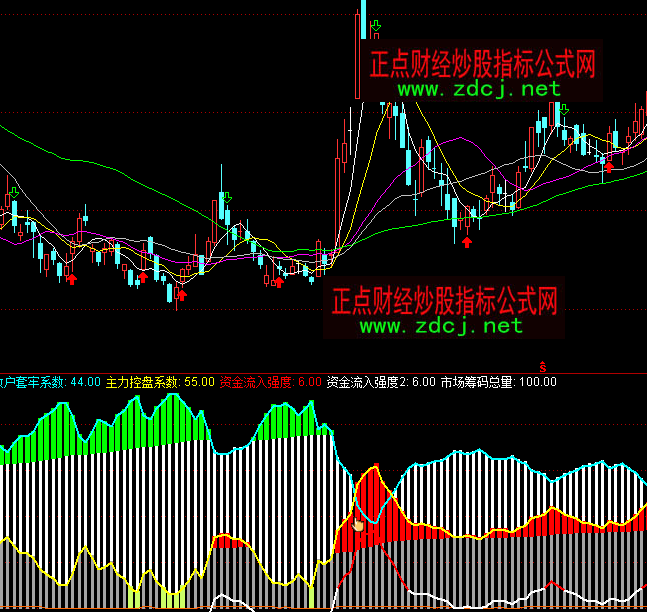The height and width of the screenshot is (612, 647).
Task: Click the green down arrow above the tallest candle
Action: [375, 26]
